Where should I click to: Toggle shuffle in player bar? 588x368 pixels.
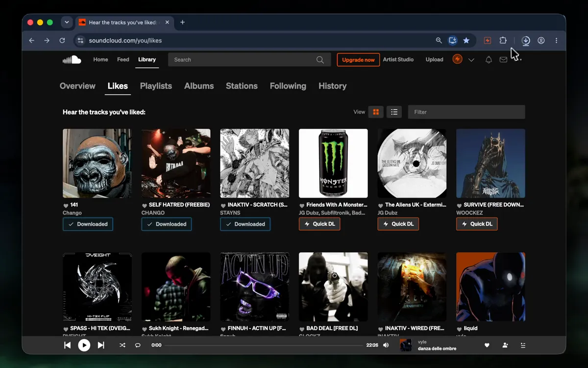(122, 345)
